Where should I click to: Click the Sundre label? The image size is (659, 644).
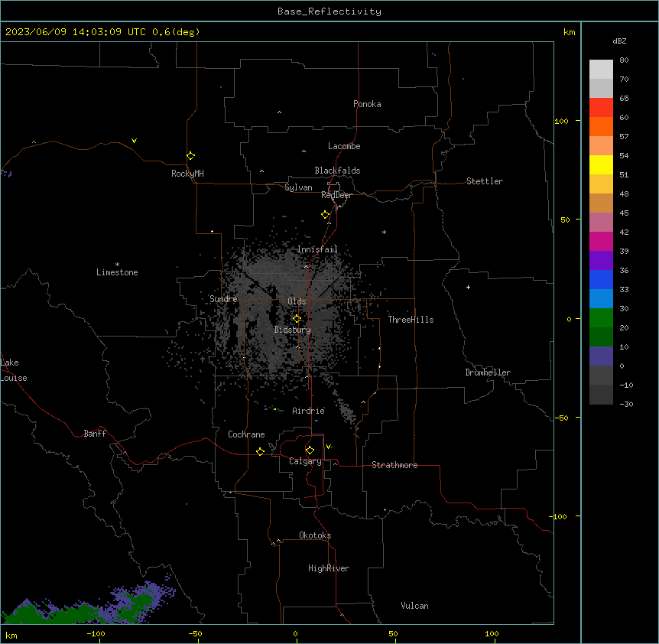coord(223,299)
